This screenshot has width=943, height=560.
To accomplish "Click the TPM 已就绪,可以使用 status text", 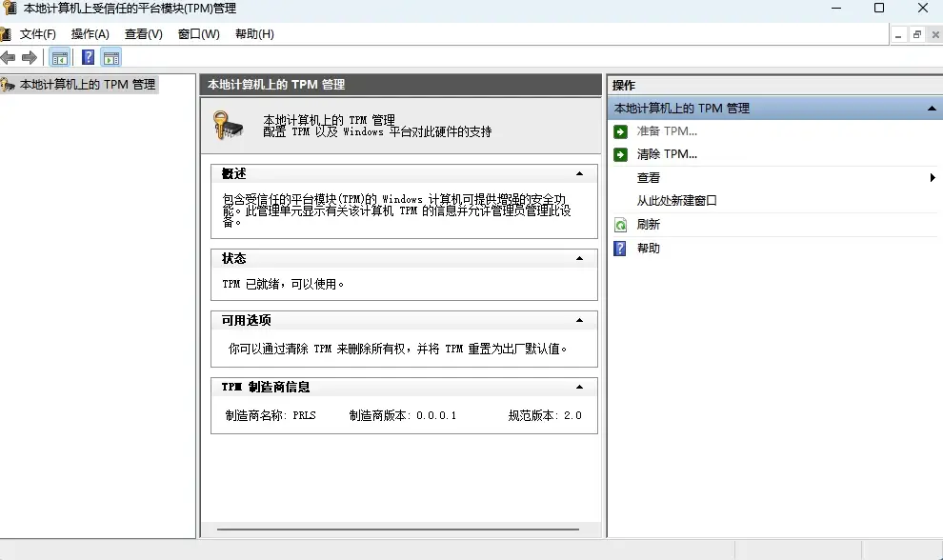I will pyautogui.click(x=283, y=284).
